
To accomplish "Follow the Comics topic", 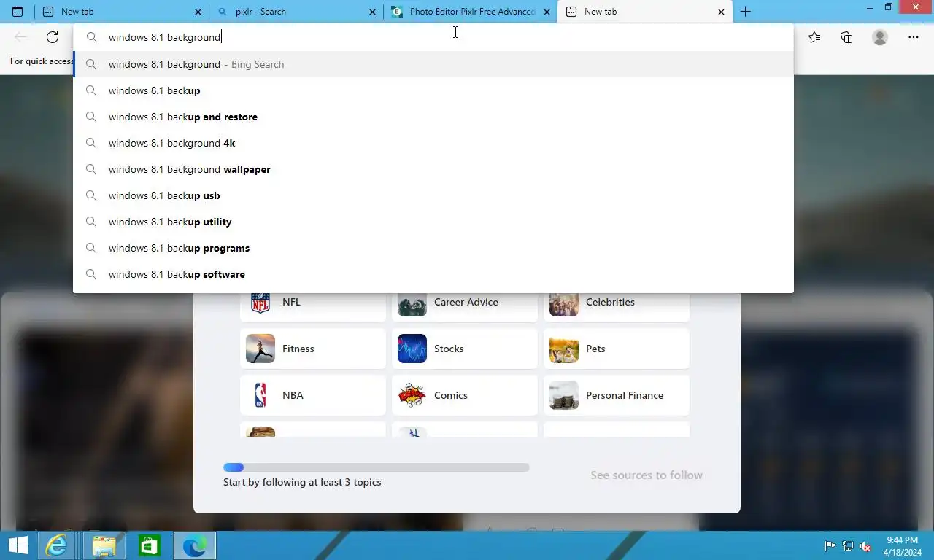I will coord(465,395).
